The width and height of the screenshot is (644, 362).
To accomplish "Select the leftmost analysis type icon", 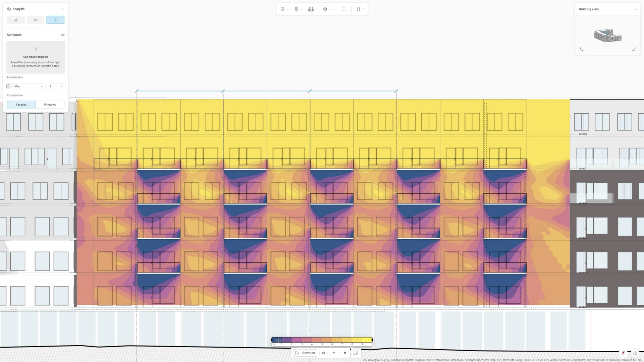I will coord(16,20).
